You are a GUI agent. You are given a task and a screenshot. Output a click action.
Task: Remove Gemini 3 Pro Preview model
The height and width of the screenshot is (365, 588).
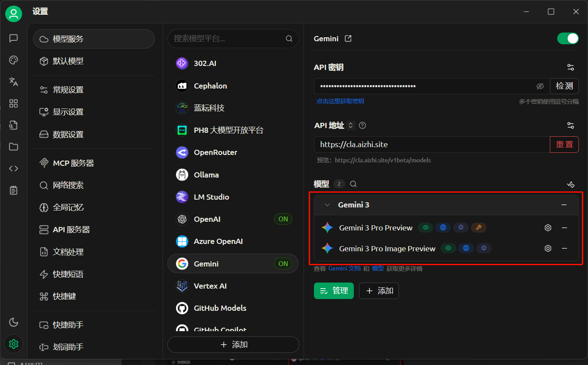coord(565,228)
